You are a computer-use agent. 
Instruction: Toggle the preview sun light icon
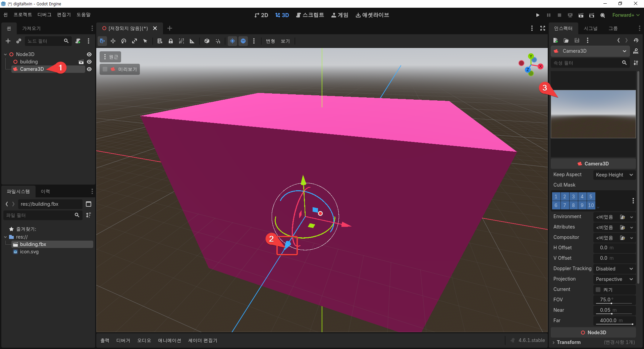point(232,41)
